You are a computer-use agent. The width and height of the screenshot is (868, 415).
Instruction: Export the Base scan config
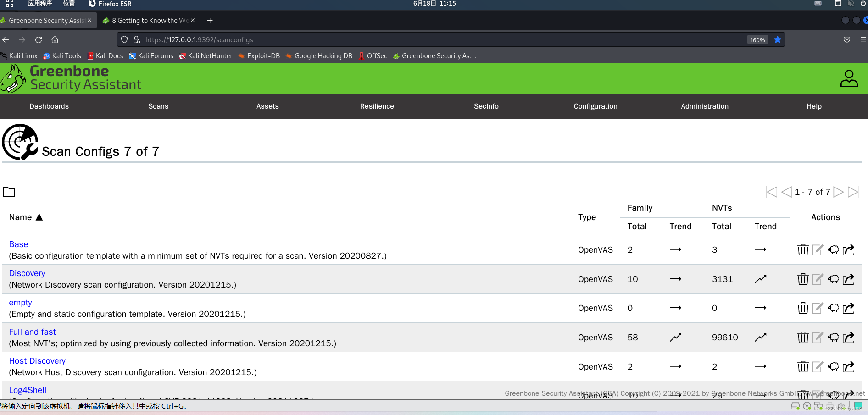849,249
